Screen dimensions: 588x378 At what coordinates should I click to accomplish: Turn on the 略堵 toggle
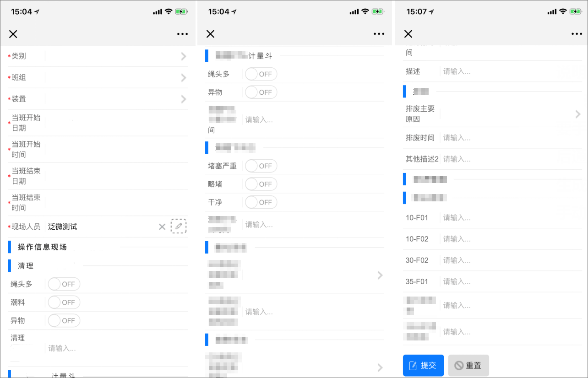(261, 184)
